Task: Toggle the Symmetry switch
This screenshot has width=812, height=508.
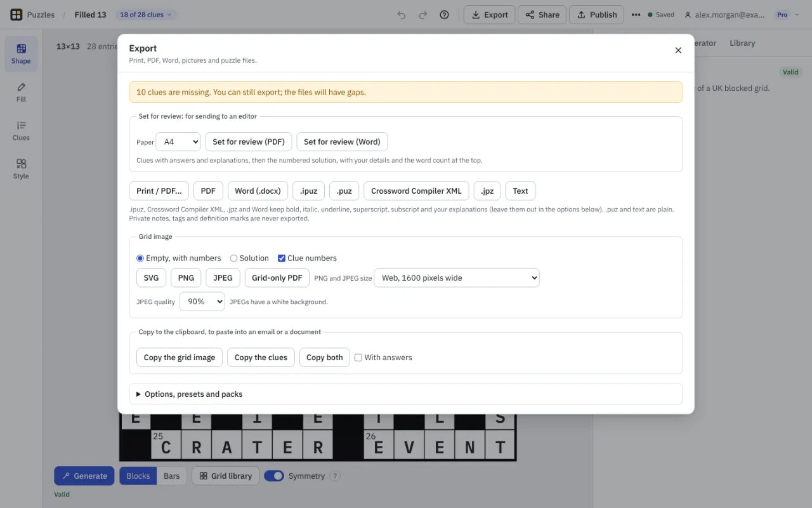Action: tap(274, 476)
